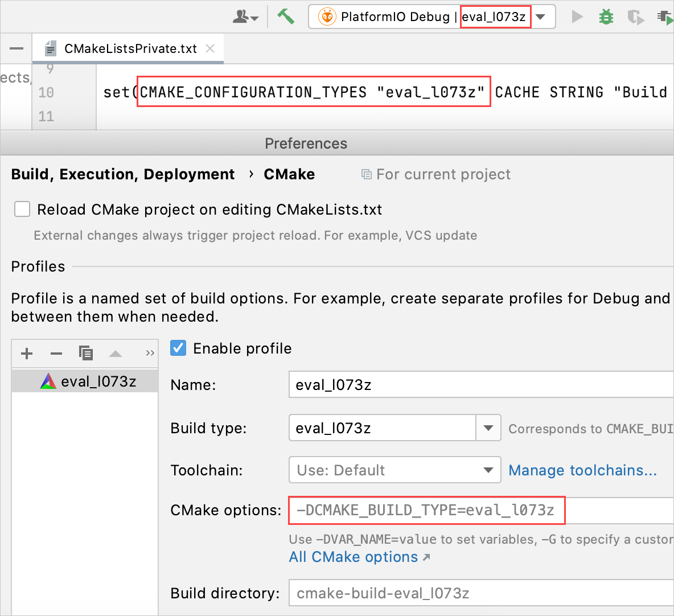674x616 pixels.
Task: Open the Manage toolchains link
Action: click(582, 470)
